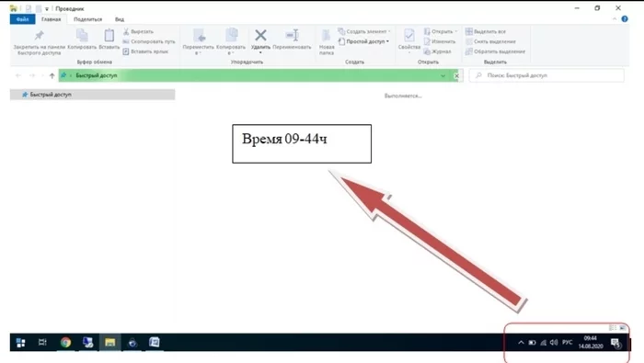Image resolution: width=644 pixels, height=363 pixels.
Task: Click the properties icon in the title bar
Action: click(x=28, y=8)
